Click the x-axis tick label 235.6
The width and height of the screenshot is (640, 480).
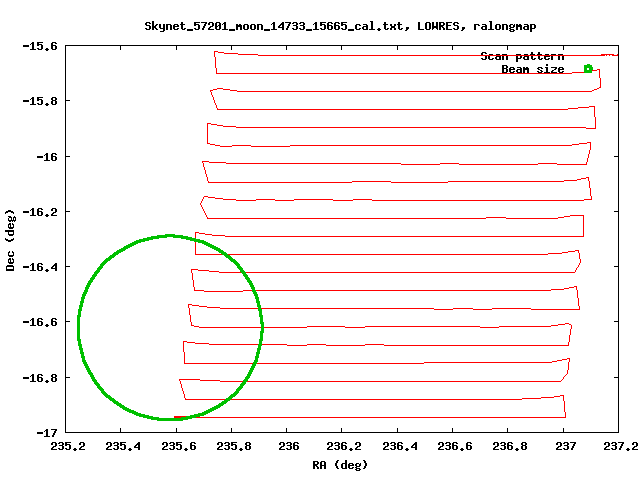pos(179,446)
